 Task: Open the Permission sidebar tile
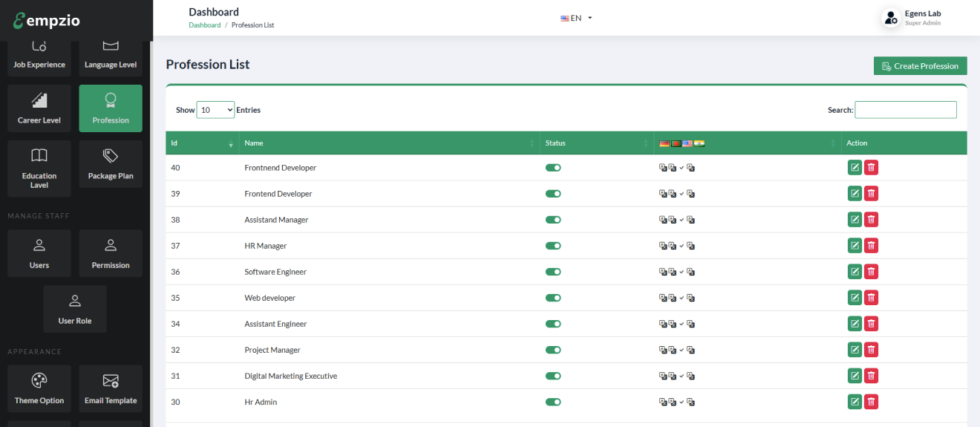pos(111,253)
